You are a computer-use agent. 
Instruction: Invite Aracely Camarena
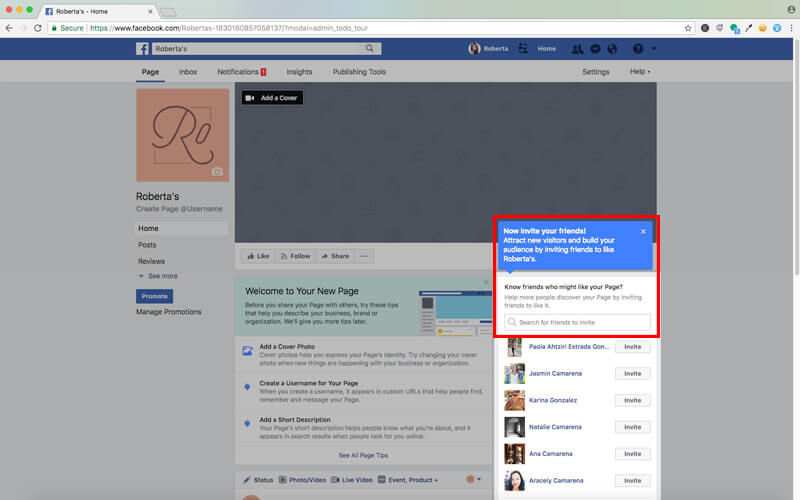pyautogui.click(x=632, y=481)
